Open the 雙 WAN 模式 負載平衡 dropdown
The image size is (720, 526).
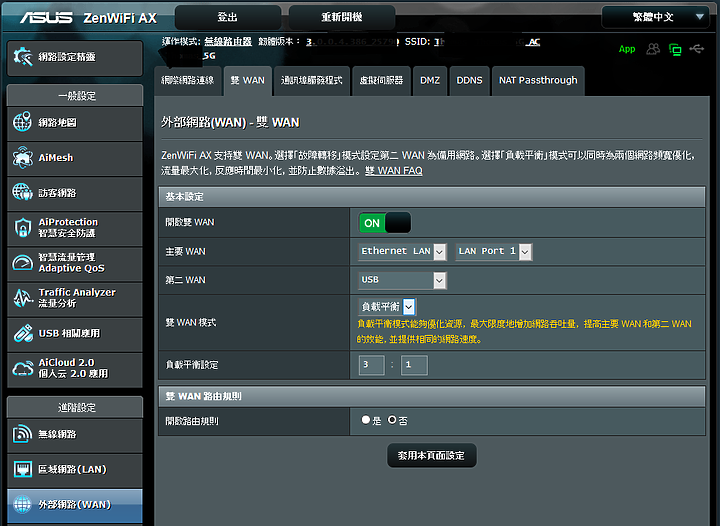click(387, 307)
